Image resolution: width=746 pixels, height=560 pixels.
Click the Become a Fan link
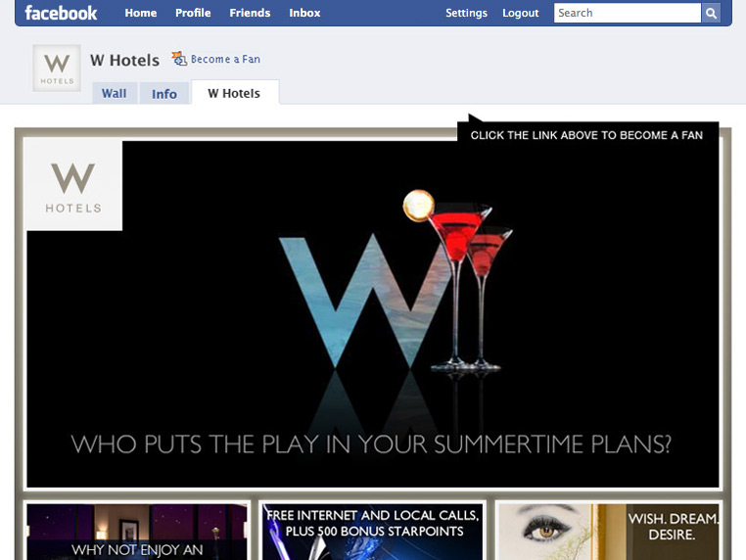225,59
